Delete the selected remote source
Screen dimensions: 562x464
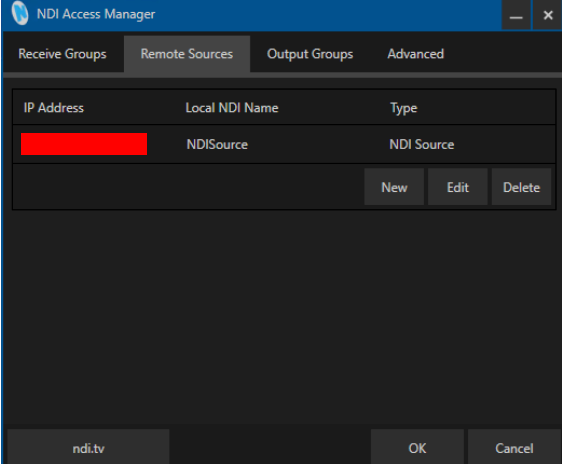point(521,187)
